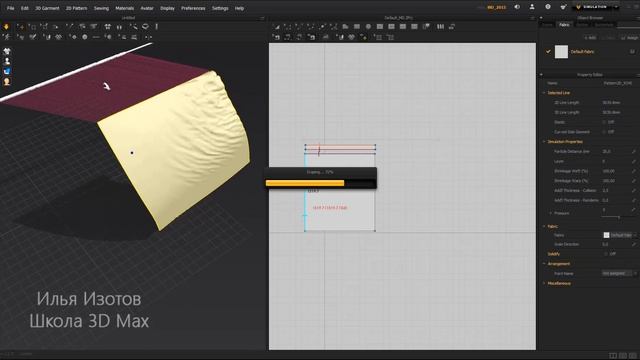Click pencil icon in the Pressure row
The width and height of the screenshot is (640, 360).
click(634, 210)
